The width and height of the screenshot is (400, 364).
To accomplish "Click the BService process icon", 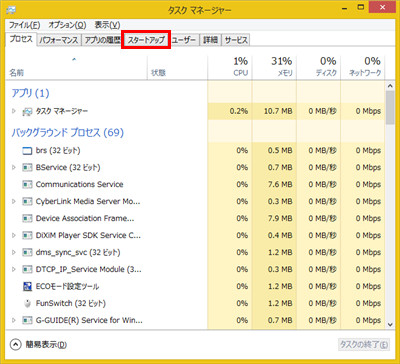I will pyautogui.click(x=27, y=167).
